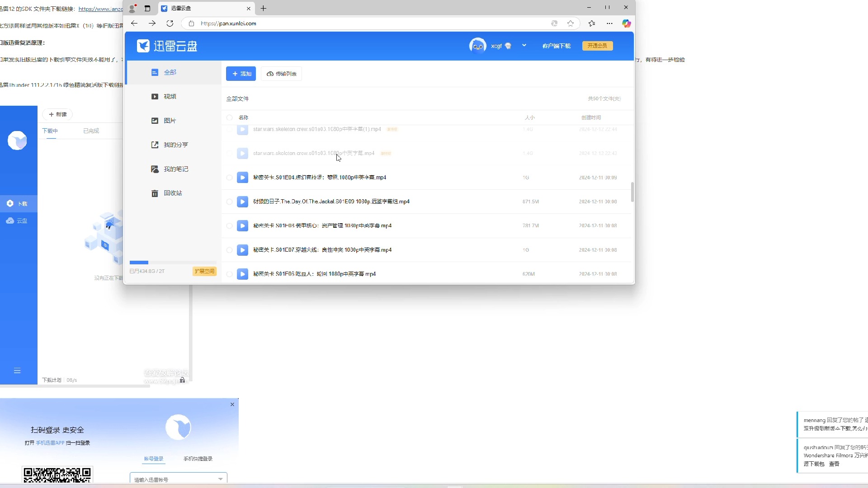Sort the file list by 大小 column

[529, 117]
